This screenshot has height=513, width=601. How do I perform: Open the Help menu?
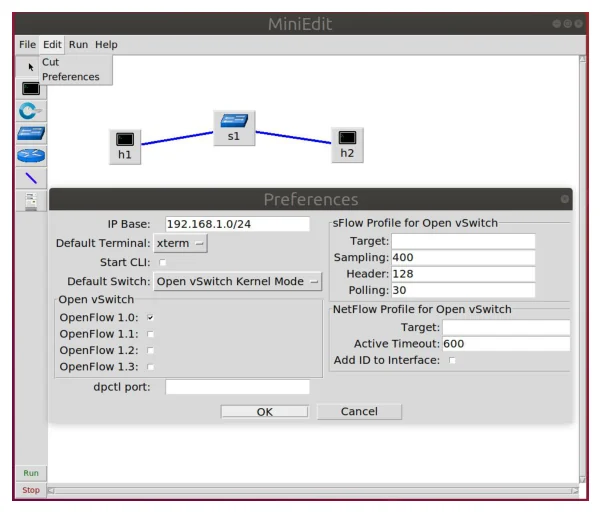(106, 44)
